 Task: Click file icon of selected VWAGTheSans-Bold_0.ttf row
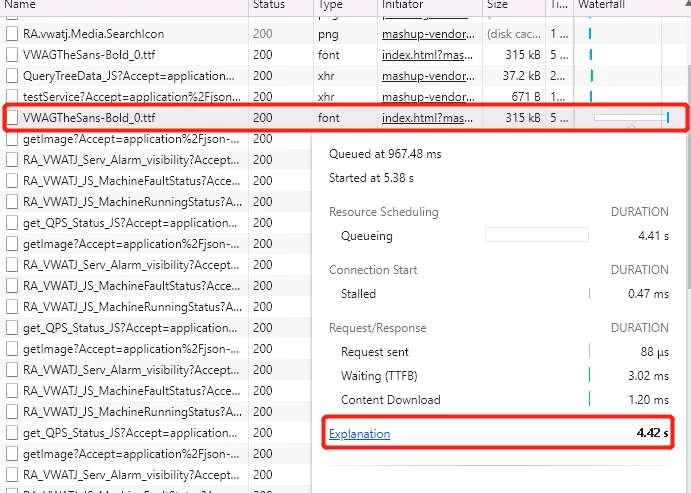click(12, 118)
